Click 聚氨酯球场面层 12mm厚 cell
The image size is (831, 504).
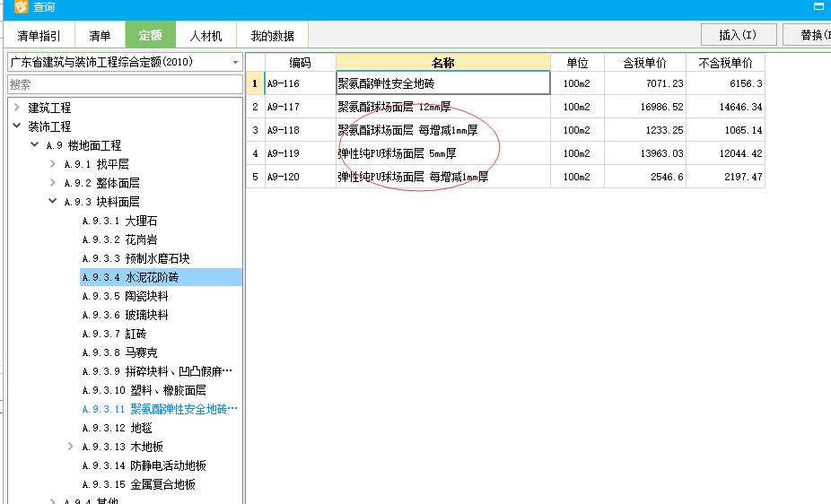tap(443, 107)
